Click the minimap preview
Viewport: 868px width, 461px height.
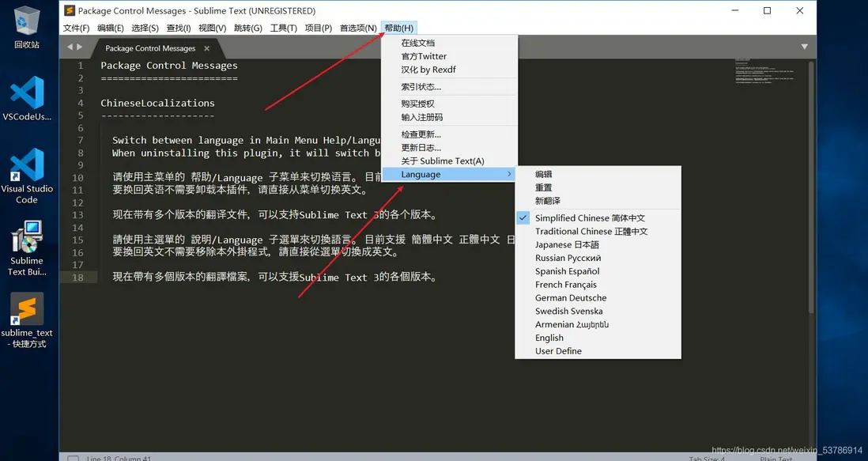pyautogui.click(x=766, y=72)
